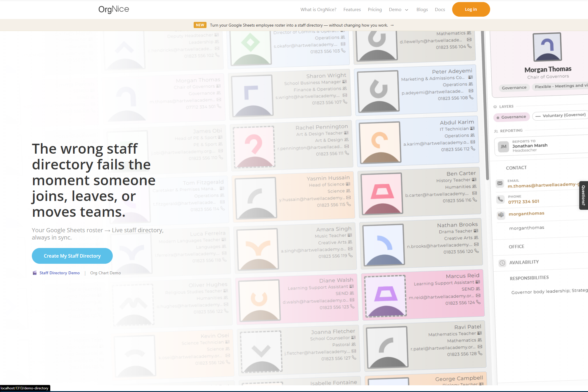Open the Docs link

coord(440,10)
